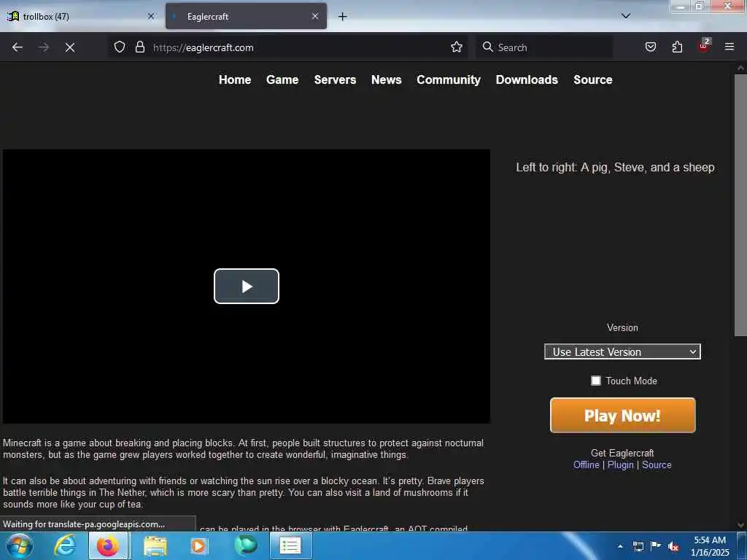Launch Internet Explorer from the taskbar
This screenshot has height=560, width=747.
64,545
